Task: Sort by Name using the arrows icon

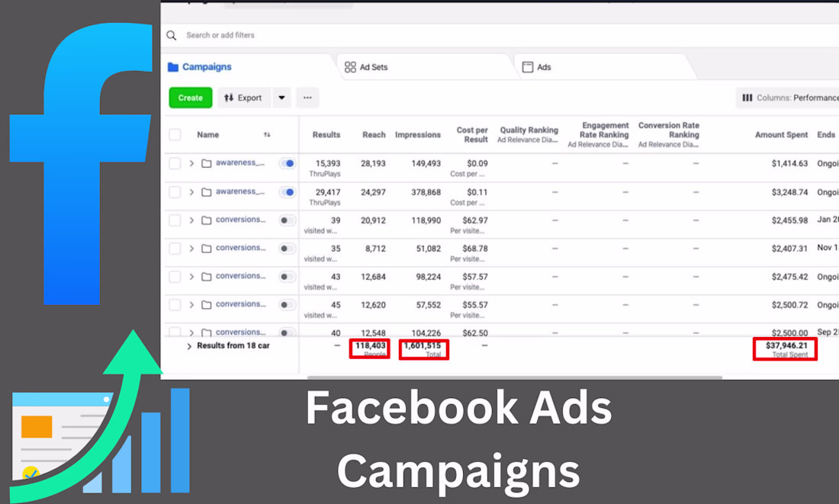Action: point(267,135)
